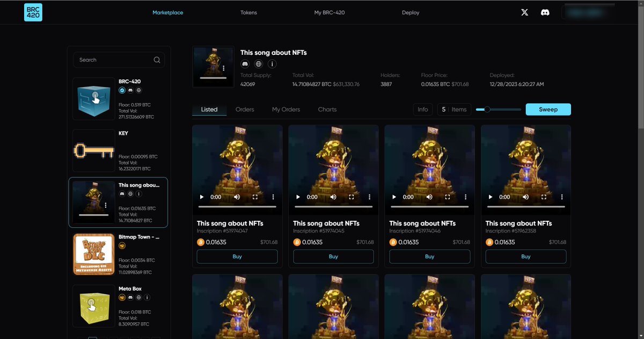Open more options on Inscription #51974045 video

[x=369, y=197]
